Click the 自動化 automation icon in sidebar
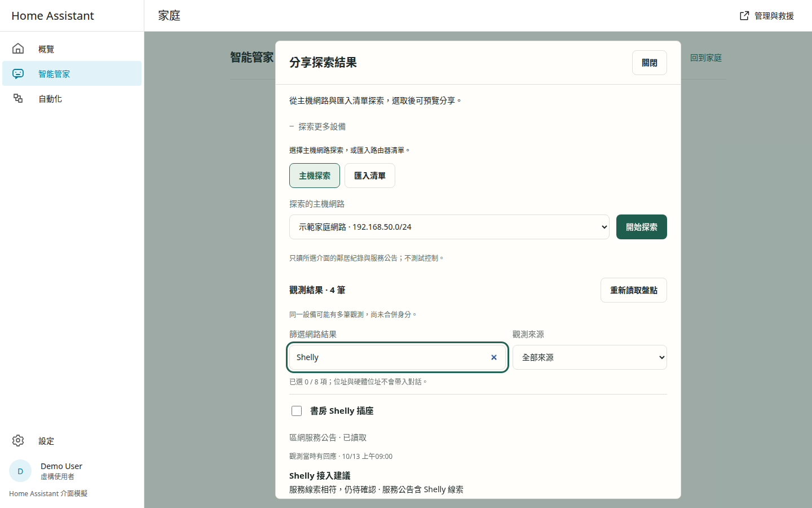The height and width of the screenshot is (508, 812). pyautogui.click(x=18, y=98)
